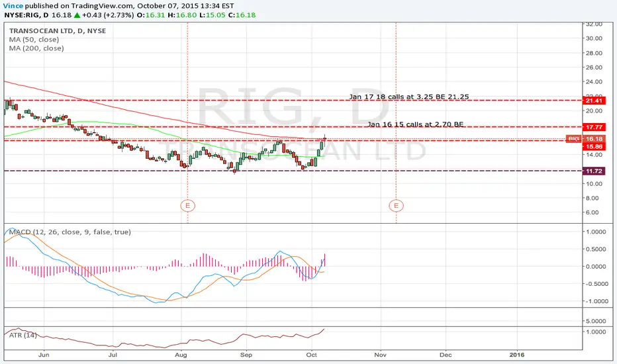Click the 11.72 purple price label
Image resolution: width=617 pixels, height=364 pixels.
594,171
